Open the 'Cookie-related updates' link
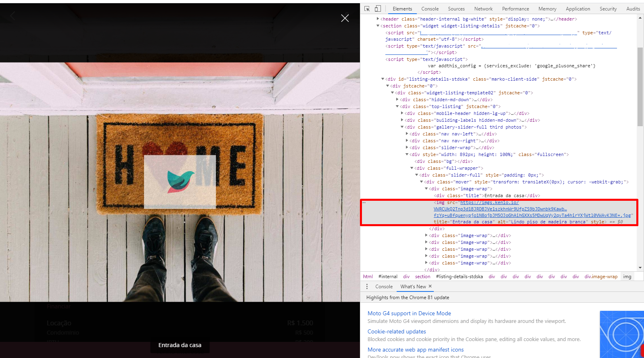This screenshot has height=358, width=644. [397, 331]
